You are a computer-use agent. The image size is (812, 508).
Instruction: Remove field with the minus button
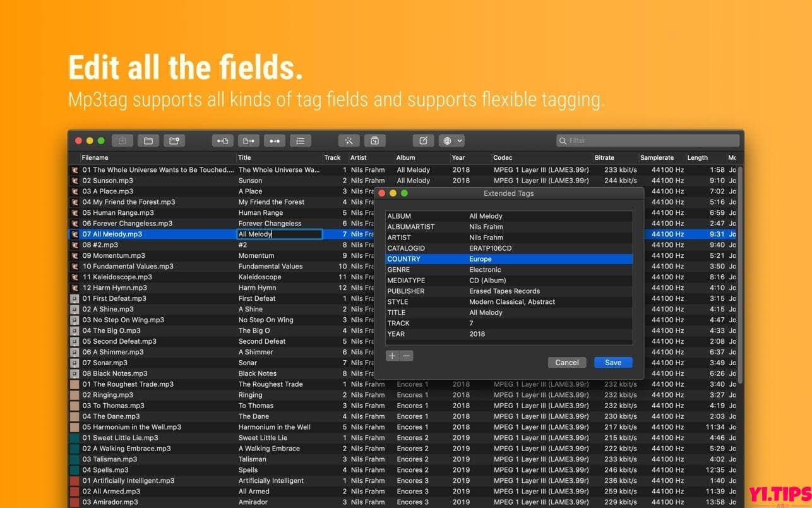click(407, 356)
